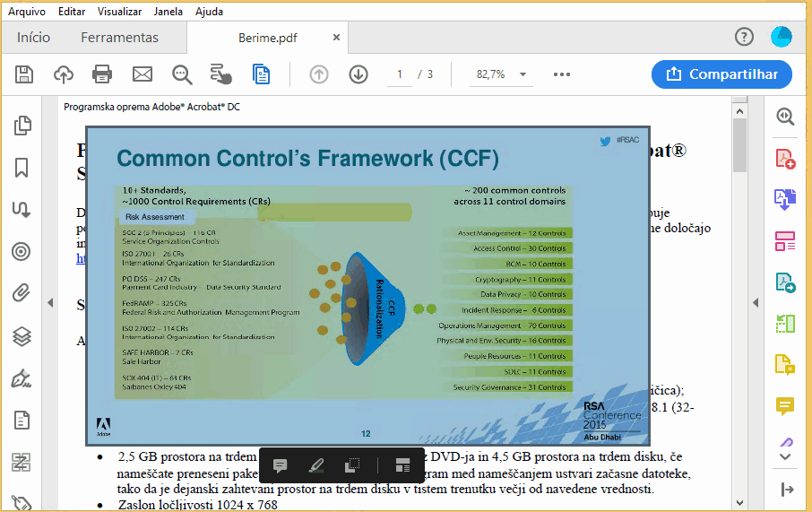Open Arquivo menu

[x=26, y=12]
